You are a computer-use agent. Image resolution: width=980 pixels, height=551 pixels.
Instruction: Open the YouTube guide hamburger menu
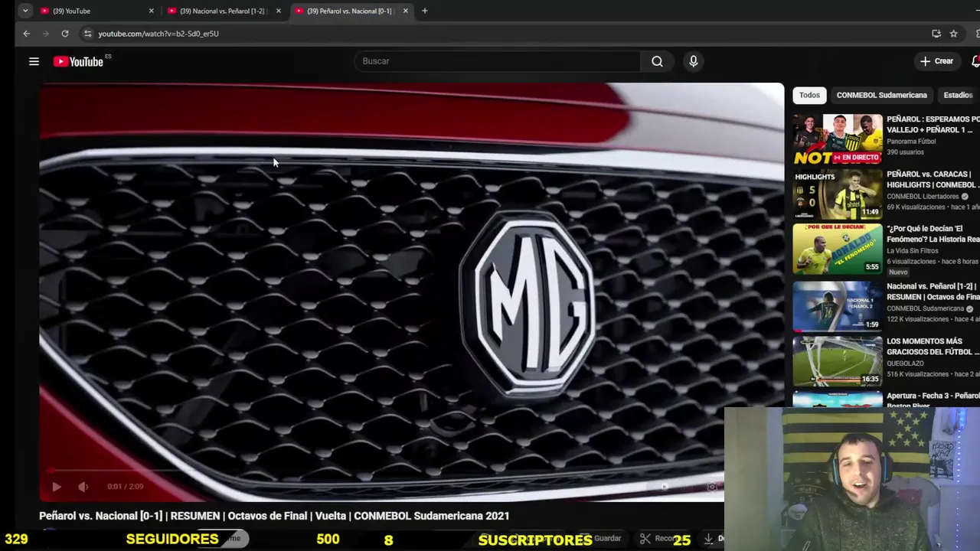pos(34,61)
